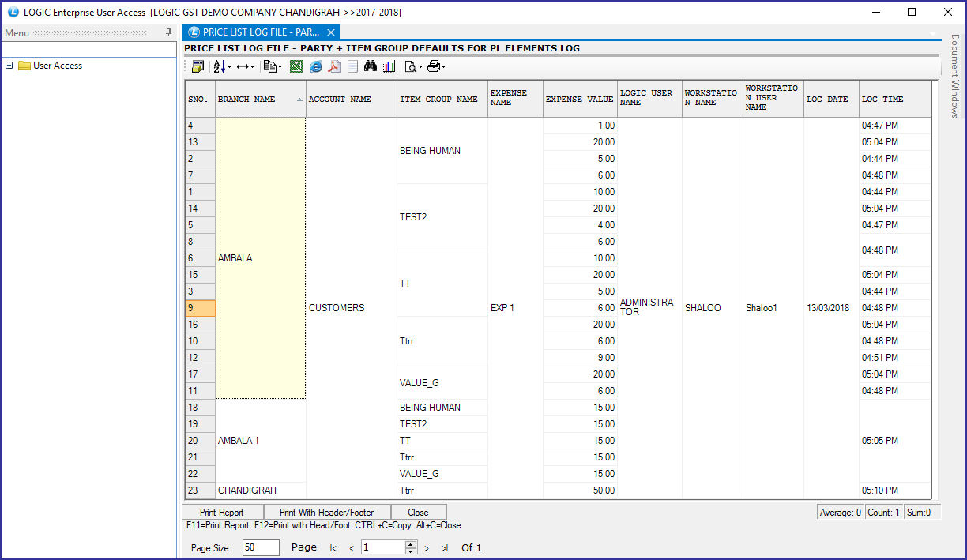This screenshot has height=560, width=967.
Task: Open the bar chart icon
Action: [x=389, y=66]
